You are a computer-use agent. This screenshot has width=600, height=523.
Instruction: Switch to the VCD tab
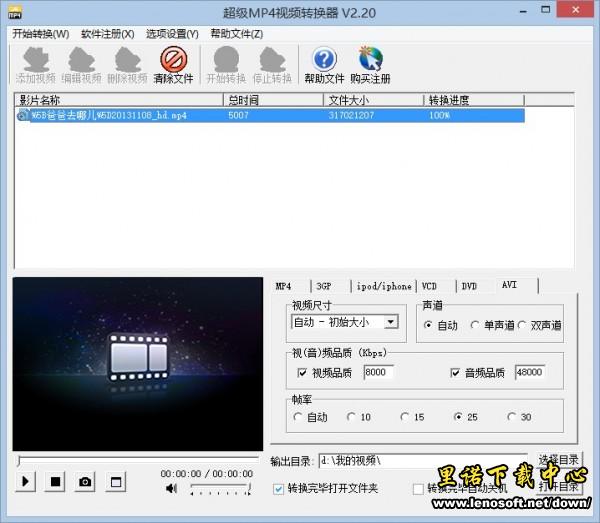click(x=436, y=286)
